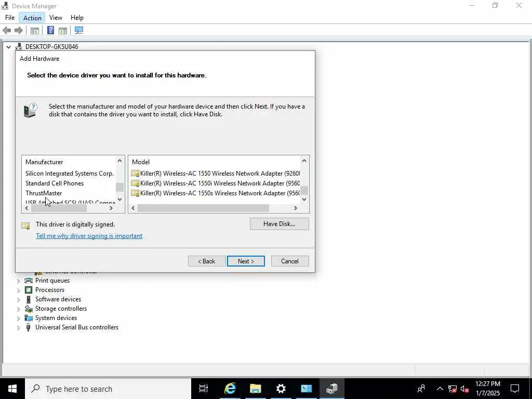The height and width of the screenshot is (399, 532).
Task: Click the Show/Hide Action Pane toolbar icon
Action: pos(63,31)
